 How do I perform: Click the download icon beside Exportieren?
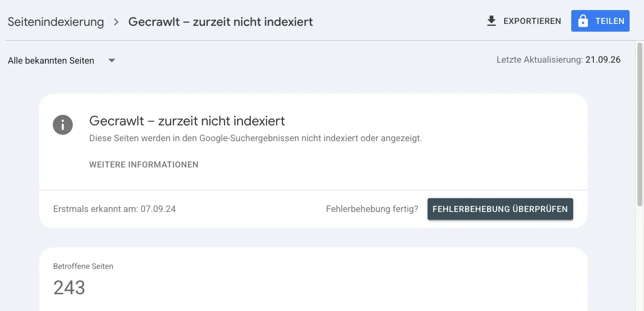coord(491,21)
